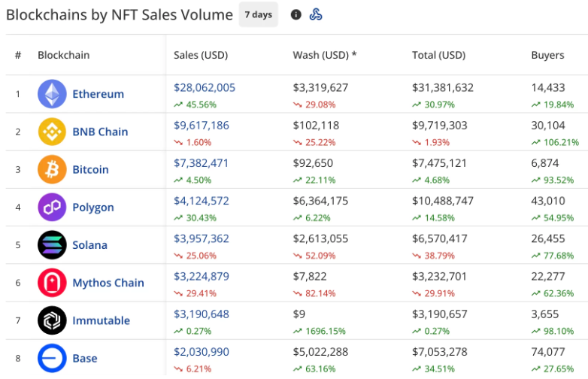Open the Mythos Chain name link
Viewport: 588px width, 379px height.
tap(108, 283)
